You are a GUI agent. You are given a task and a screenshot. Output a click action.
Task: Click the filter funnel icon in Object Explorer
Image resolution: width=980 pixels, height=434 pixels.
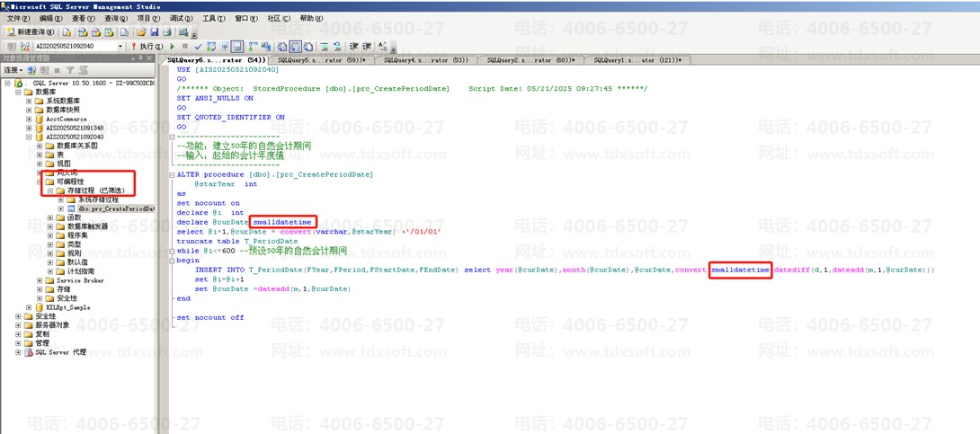click(x=70, y=70)
